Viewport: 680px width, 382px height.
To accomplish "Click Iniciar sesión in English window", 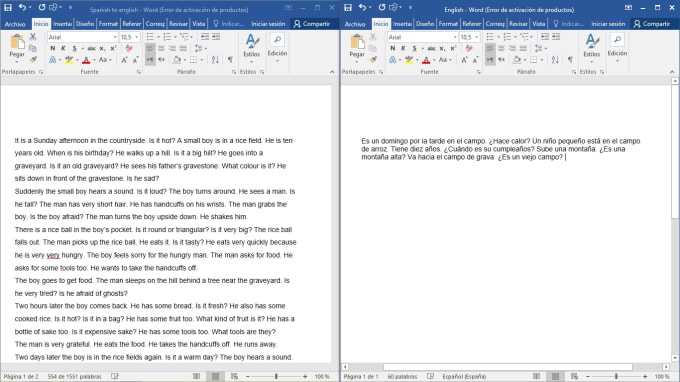I will pyautogui.click(x=608, y=24).
